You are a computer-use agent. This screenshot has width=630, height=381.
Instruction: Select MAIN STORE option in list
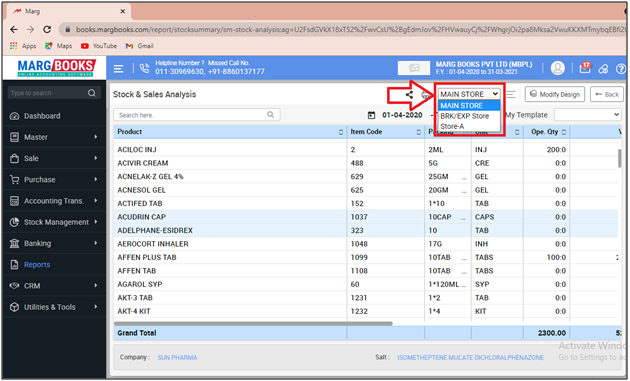[x=469, y=106]
